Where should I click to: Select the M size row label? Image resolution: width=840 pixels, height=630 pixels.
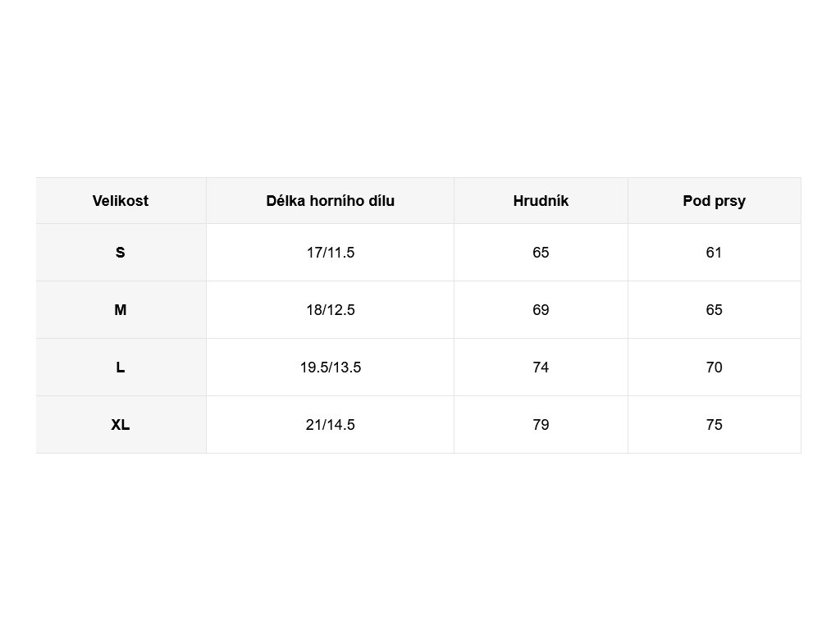point(121,309)
